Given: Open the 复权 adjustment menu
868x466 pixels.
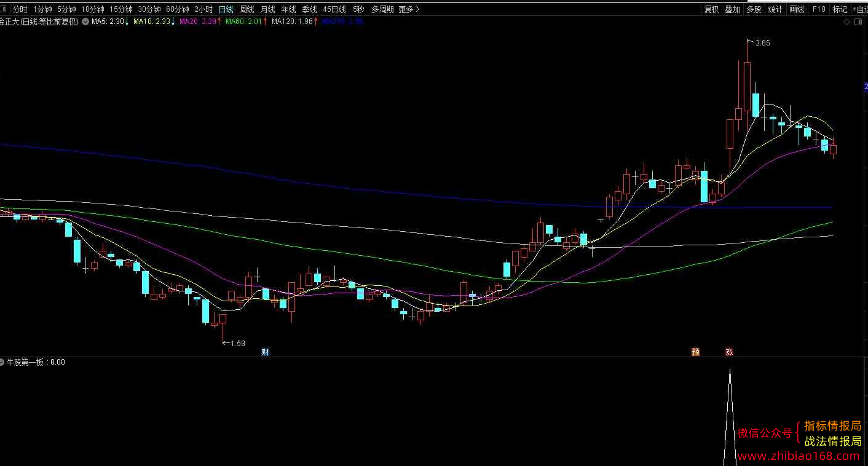Looking at the screenshot, I should (x=711, y=9).
